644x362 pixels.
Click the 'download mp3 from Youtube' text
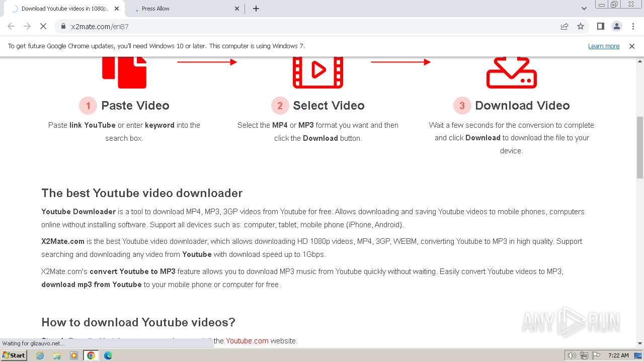pyautogui.click(x=92, y=285)
